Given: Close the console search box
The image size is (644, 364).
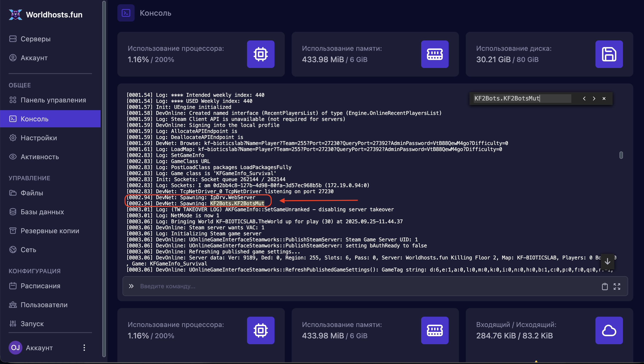Looking at the screenshot, I should click(x=604, y=99).
